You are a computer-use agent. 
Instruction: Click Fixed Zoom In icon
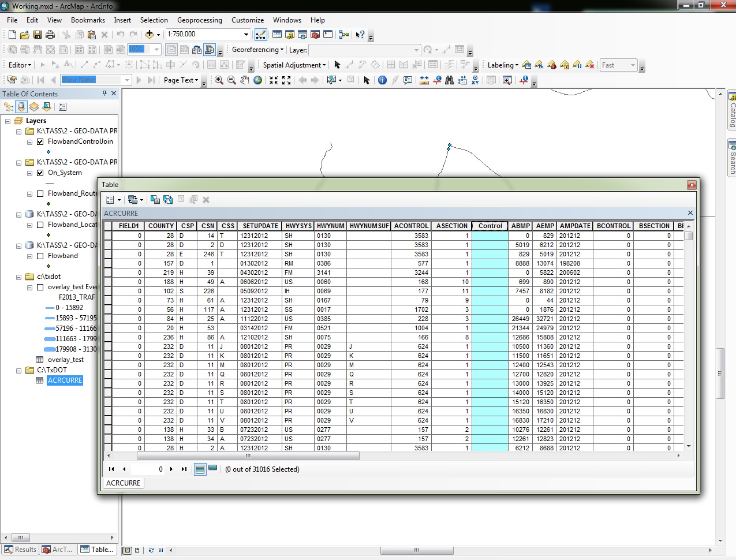pos(274,80)
